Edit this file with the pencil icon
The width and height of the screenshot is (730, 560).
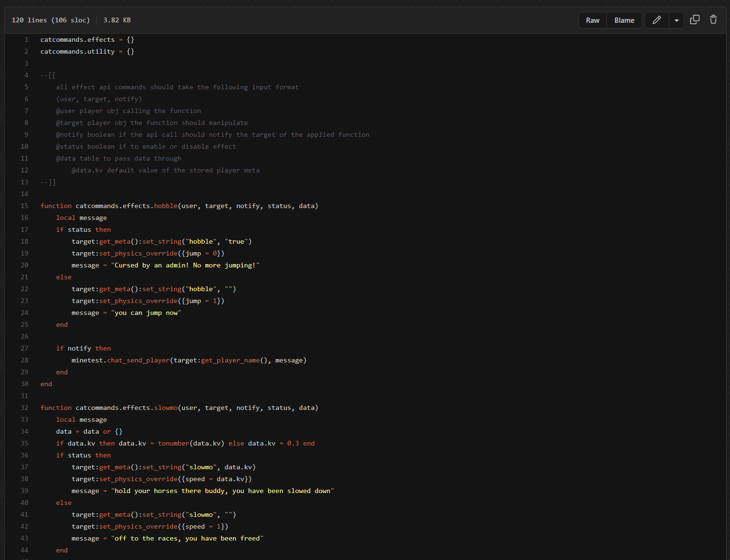tap(656, 20)
